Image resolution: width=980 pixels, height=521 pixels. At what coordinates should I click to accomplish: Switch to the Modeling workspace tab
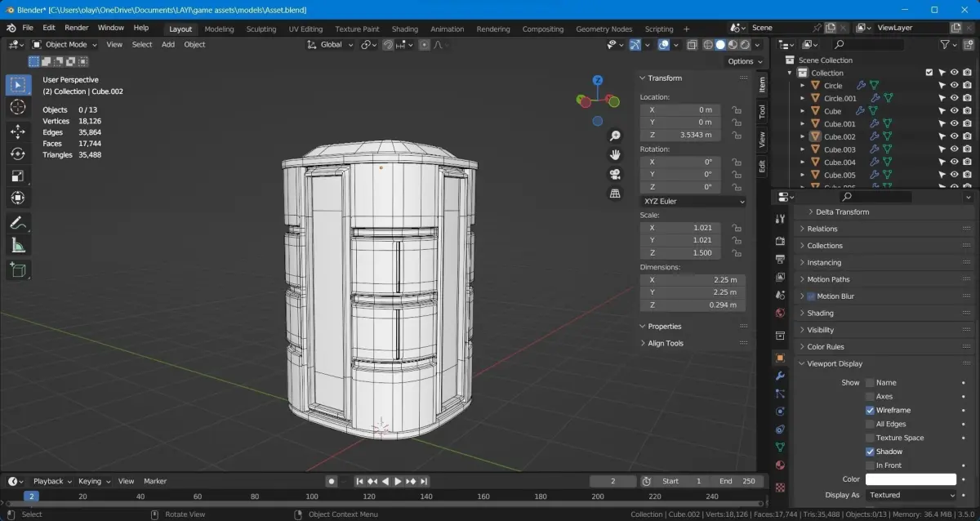pyautogui.click(x=219, y=29)
